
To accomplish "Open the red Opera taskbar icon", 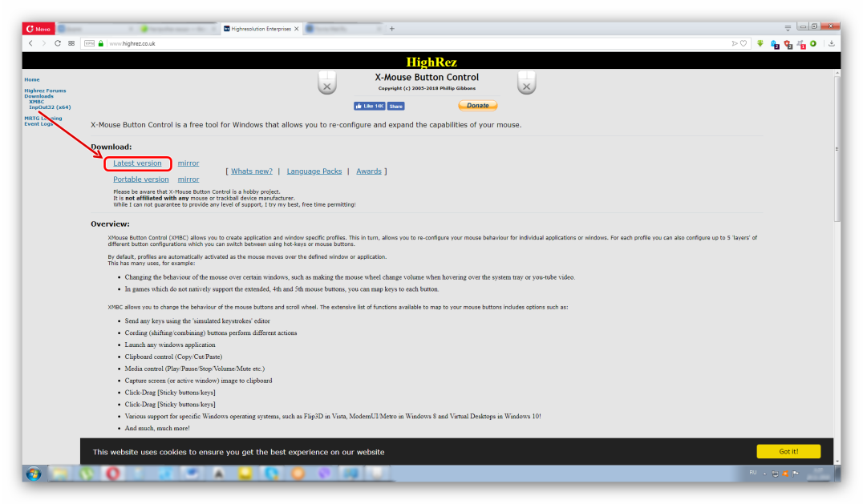I will pos(113,474).
